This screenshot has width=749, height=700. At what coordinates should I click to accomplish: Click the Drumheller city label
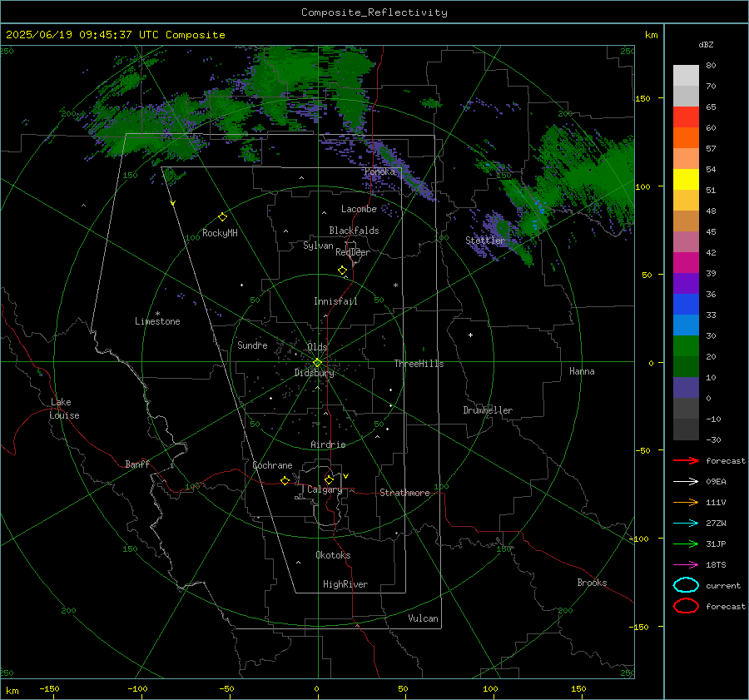click(488, 410)
